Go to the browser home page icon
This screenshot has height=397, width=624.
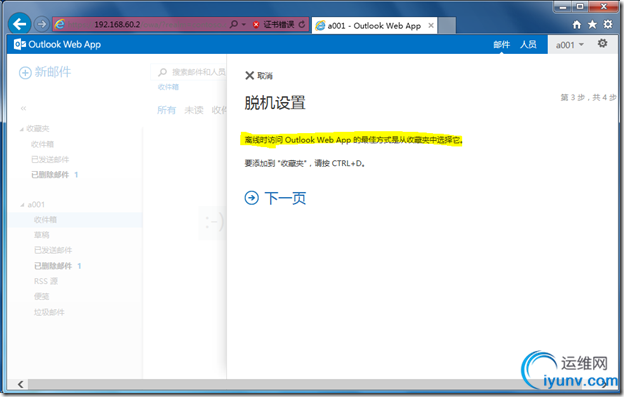coord(577,25)
